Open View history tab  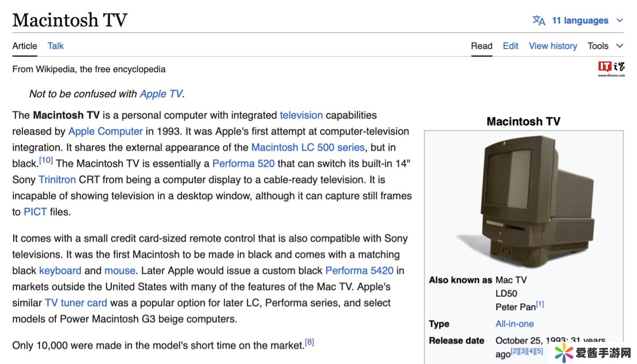553,46
